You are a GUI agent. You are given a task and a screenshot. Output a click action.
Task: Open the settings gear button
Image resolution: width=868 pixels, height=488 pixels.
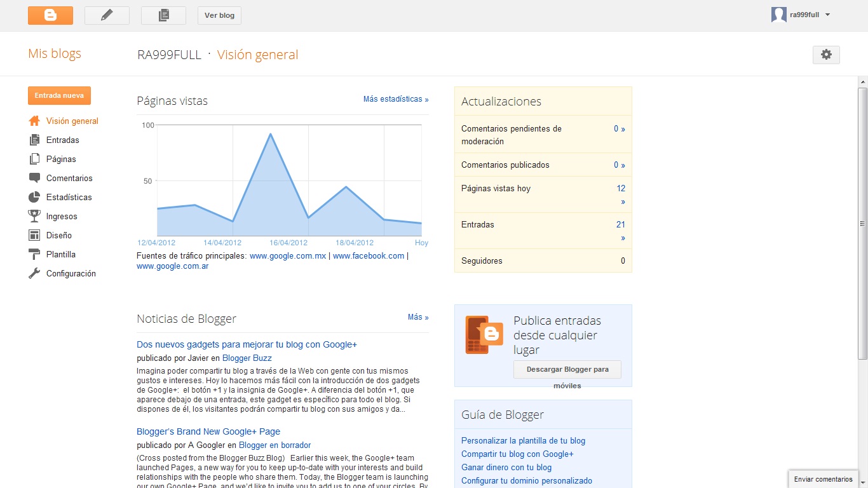826,55
